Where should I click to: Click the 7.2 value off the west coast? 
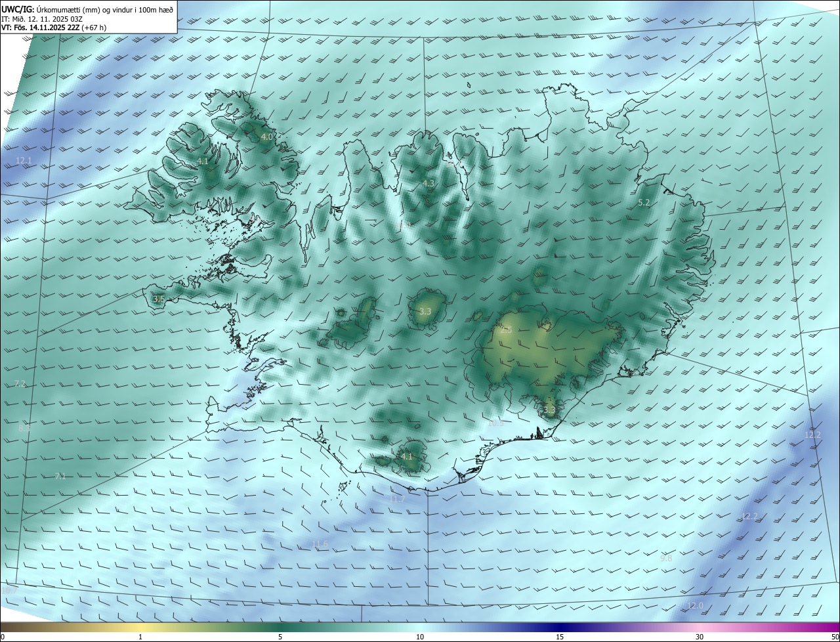tap(20, 383)
